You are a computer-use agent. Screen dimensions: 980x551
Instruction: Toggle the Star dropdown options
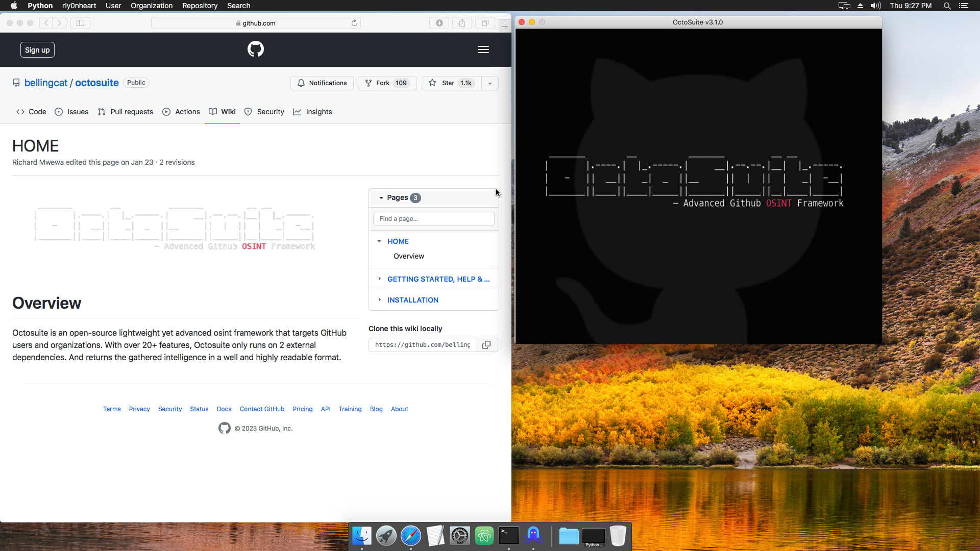click(x=490, y=83)
